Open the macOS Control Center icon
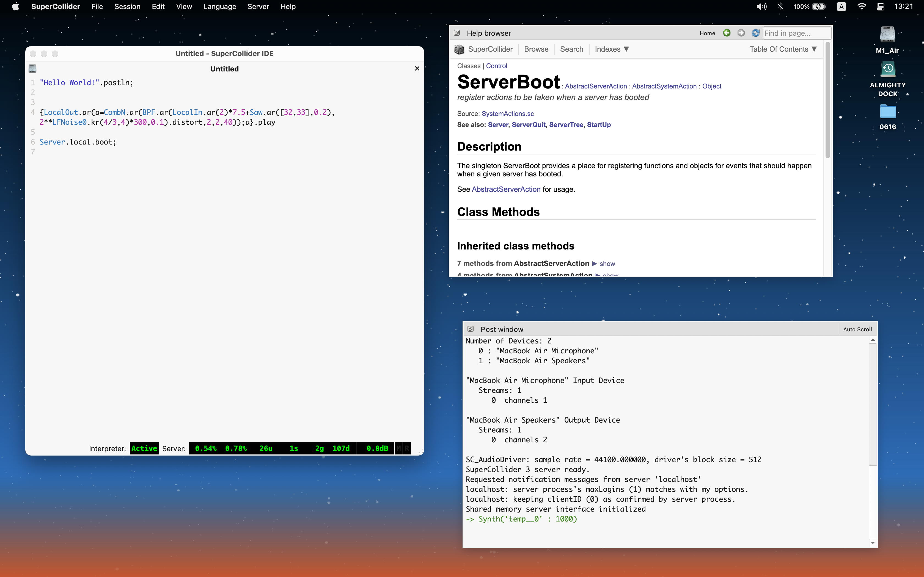 [x=880, y=7]
